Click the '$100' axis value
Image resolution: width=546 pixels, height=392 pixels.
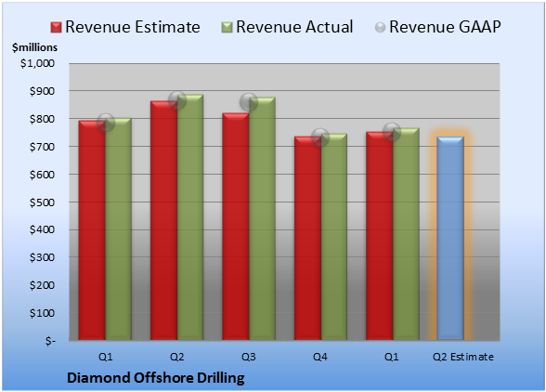point(42,313)
